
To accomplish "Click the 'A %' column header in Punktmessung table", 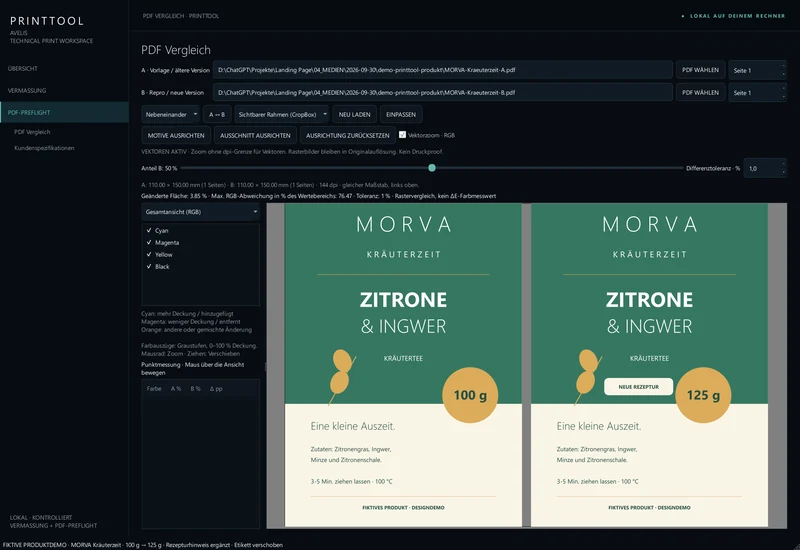I will (x=176, y=389).
